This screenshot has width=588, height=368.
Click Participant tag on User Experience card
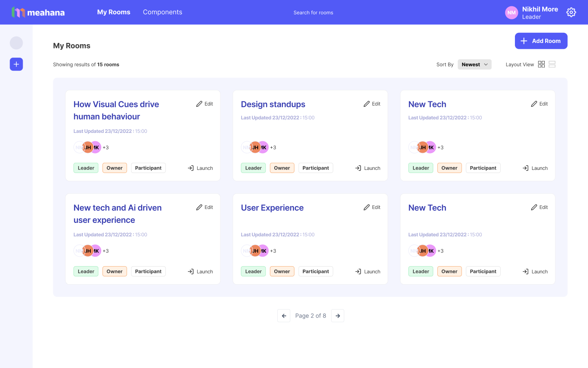(x=316, y=271)
